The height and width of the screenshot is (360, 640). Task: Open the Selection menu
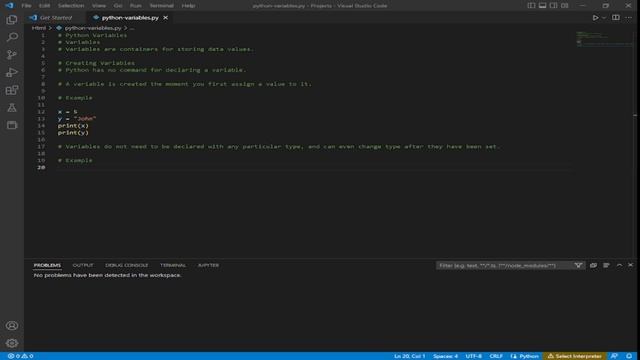(x=71, y=6)
